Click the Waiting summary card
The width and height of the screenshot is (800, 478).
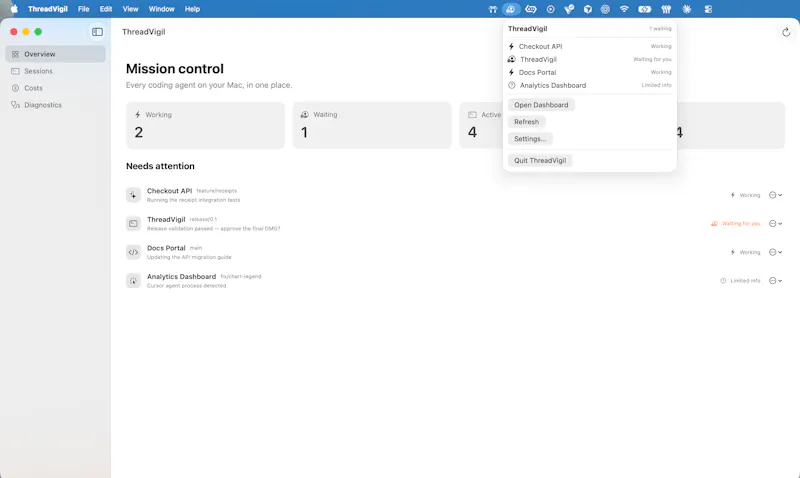click(x=372, y=125)
